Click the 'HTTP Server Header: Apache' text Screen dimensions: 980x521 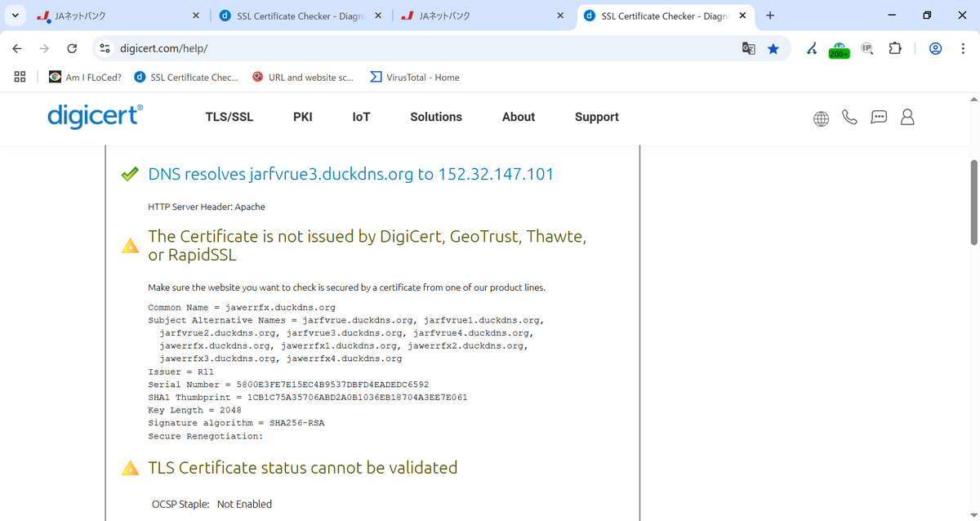tap(207, 207)
